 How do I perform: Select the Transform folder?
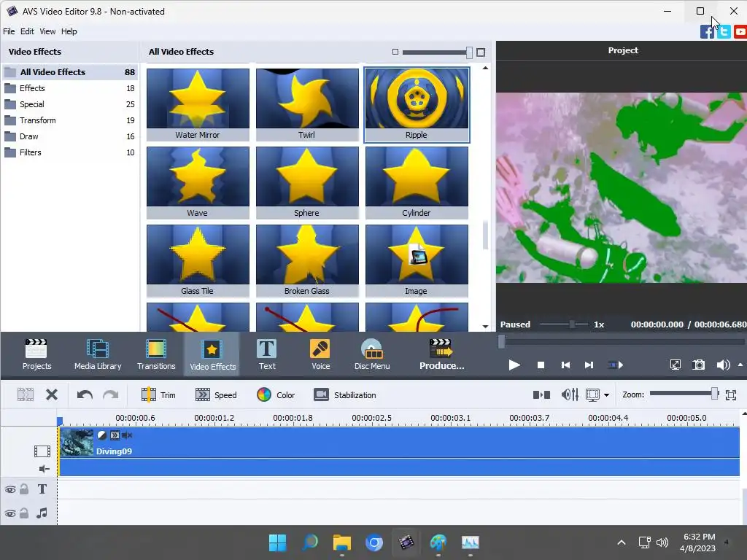point(69,120)
